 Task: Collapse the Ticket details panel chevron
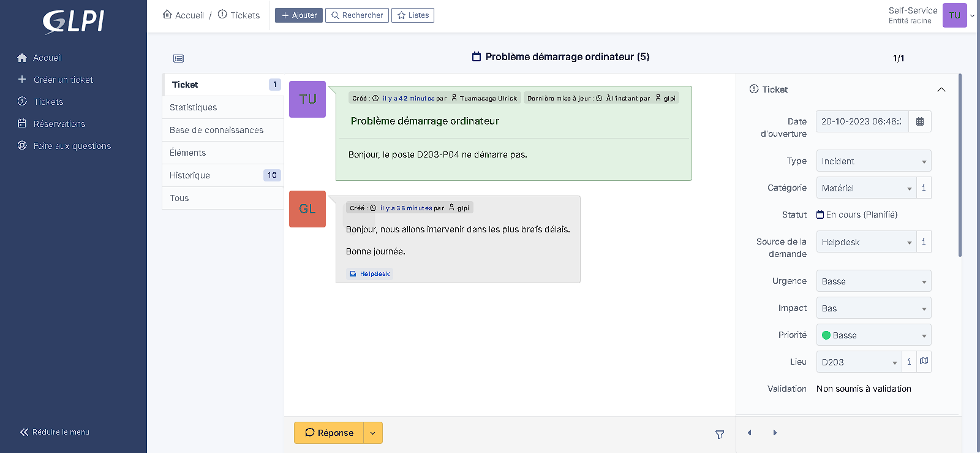(941, 89)
